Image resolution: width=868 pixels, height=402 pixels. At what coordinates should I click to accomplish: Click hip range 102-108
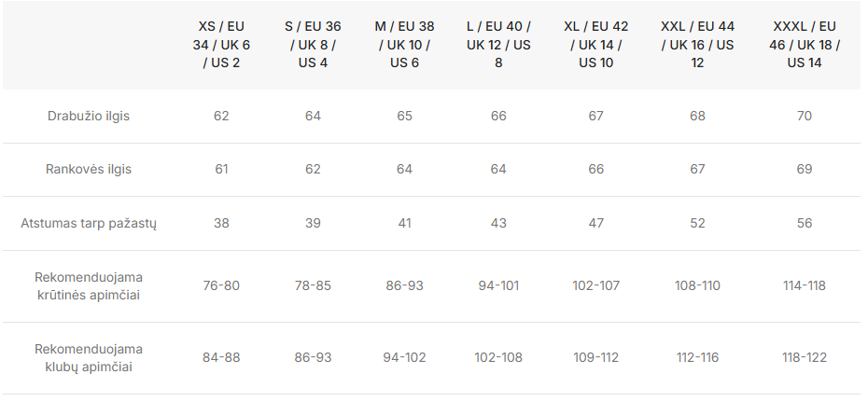coord(498,358)
